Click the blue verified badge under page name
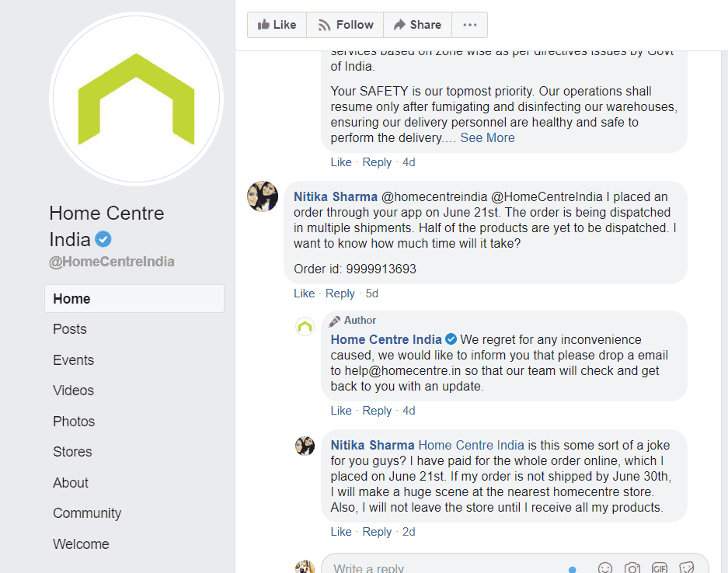 pyautogui.click(x=103, y=238)
